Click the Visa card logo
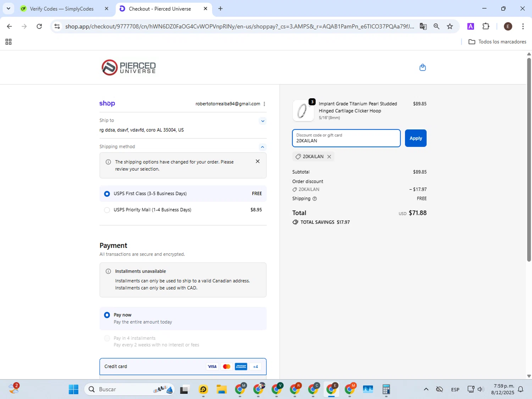This screenshot has width=532, height=399. pyautogui.click(x=212, y=366)
